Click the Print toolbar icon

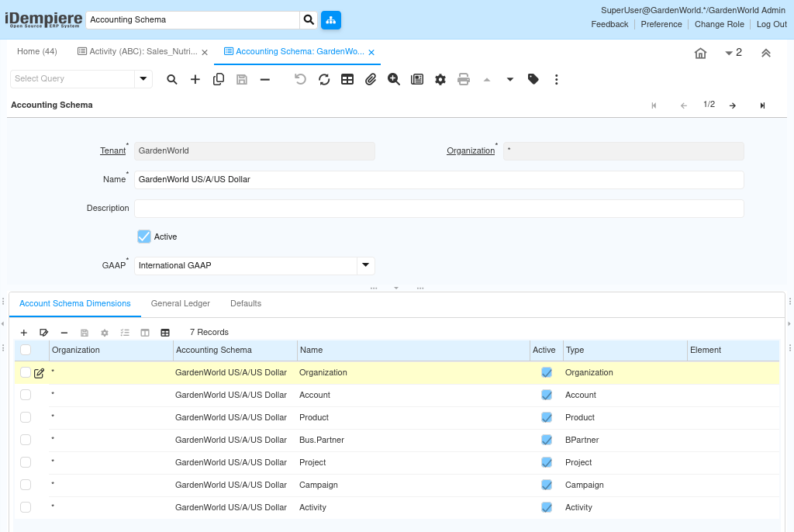pyautogui.click(x=464, y=79)
